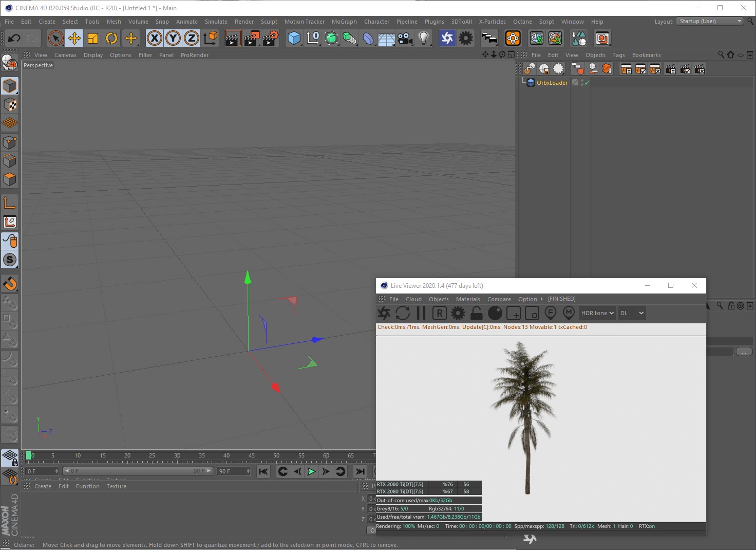This screenshot has height=550, width=756.
Task: Open the MoGraph menu
Action: click(344, 22)
